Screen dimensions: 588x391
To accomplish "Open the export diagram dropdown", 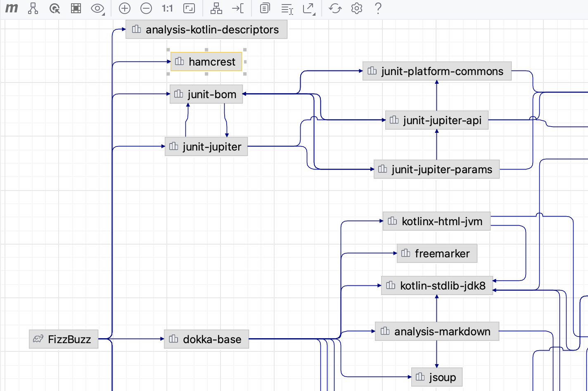I will (x=308, y=8).
